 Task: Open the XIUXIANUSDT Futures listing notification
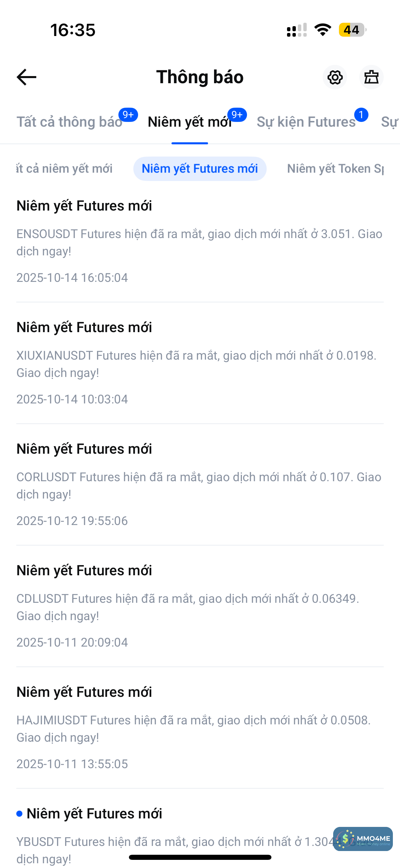(x=200, y=363)
